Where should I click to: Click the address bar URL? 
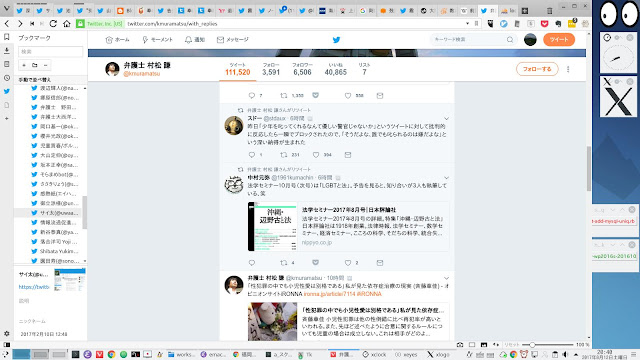tap(172, 24)
